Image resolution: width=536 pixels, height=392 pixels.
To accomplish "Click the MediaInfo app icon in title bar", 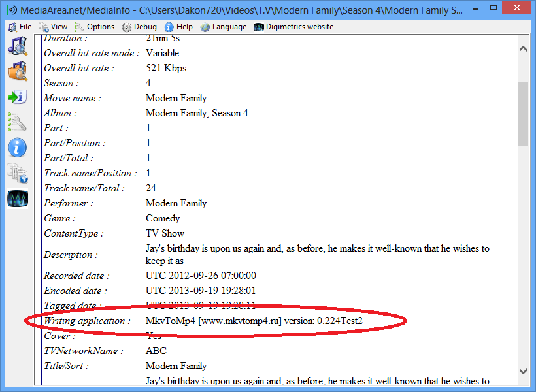I will tap(11, 10).
